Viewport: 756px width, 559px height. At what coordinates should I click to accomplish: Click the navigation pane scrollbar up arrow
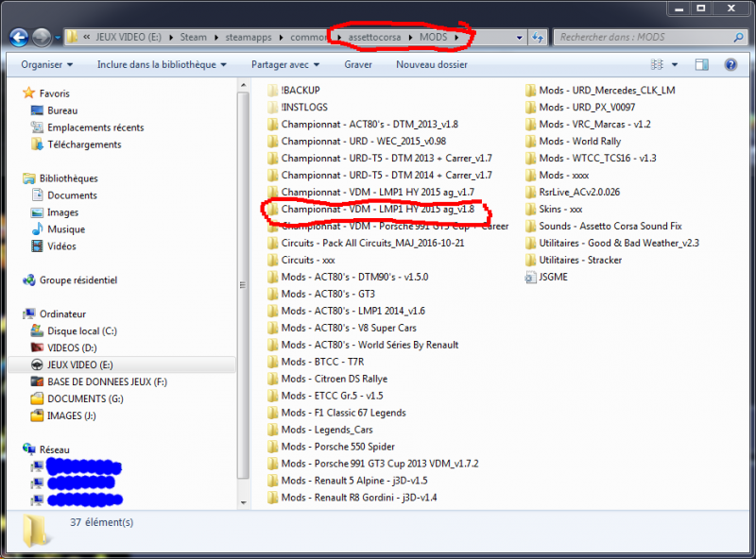tap(244, 86)
